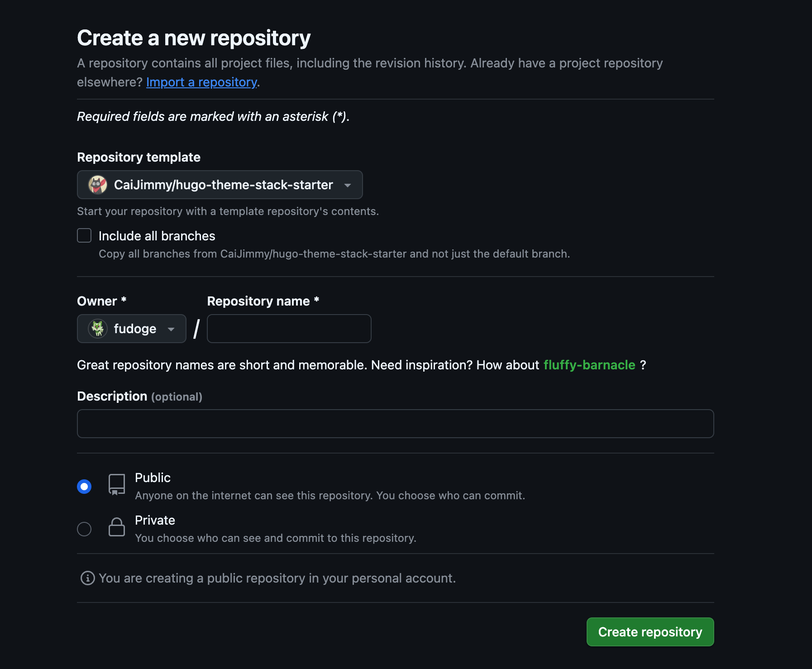
Task: Select the fluffy-barnacle name suggestion
Action: (x=590, y=365)
